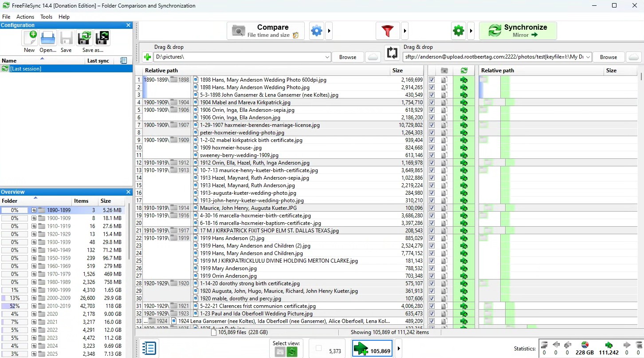Open comparison settings blue gear
This screenshot has width=644, height=358.
click(x=316, y=31)
